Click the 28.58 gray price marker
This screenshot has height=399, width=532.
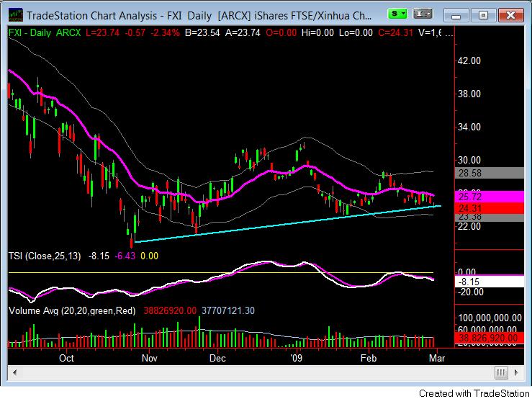[490, 173]
